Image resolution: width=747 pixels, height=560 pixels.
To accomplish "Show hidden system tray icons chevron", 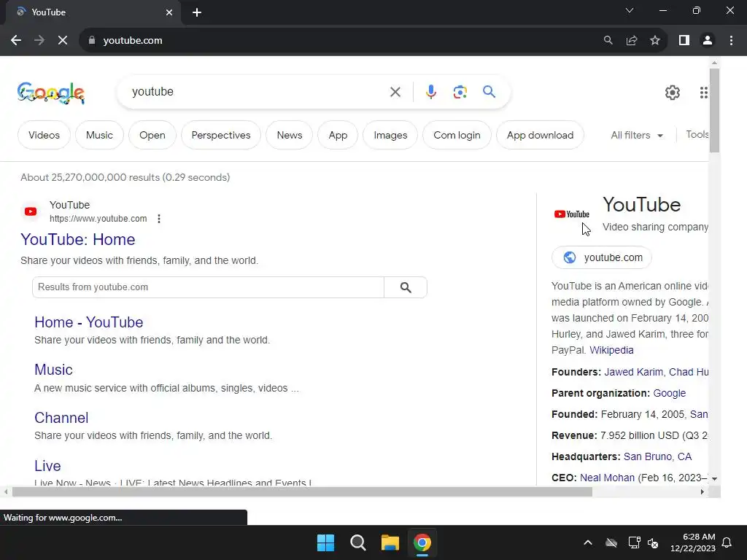I will [x=588, y=542].
